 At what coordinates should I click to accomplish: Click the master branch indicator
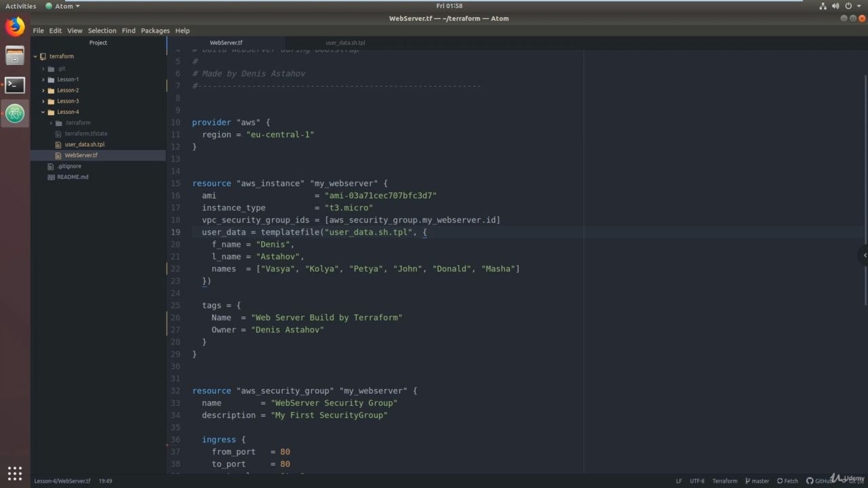click(757, 481)
